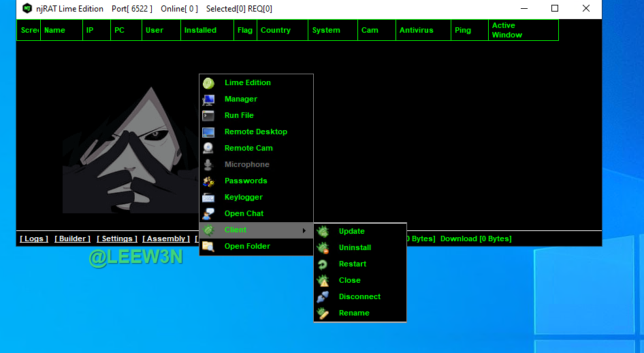Screen dimensions: 644x353
Task: Click Update in the Client submenu
Action: (x=351, y=231)
